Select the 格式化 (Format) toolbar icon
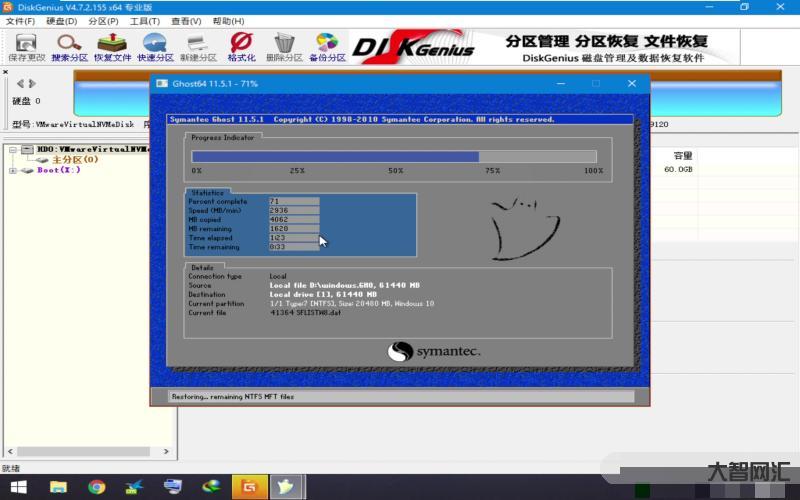 coord(241,46)
